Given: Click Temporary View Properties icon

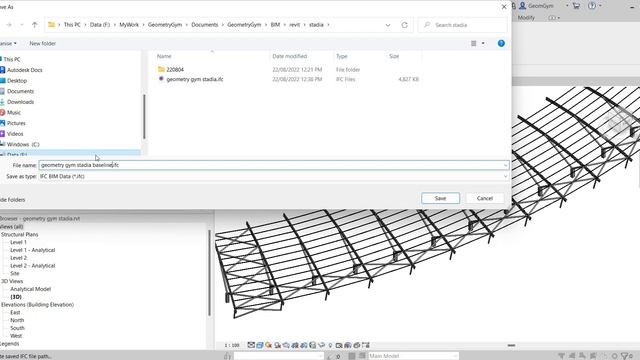Looking at the screenshot, I should [x=339, y=345].
